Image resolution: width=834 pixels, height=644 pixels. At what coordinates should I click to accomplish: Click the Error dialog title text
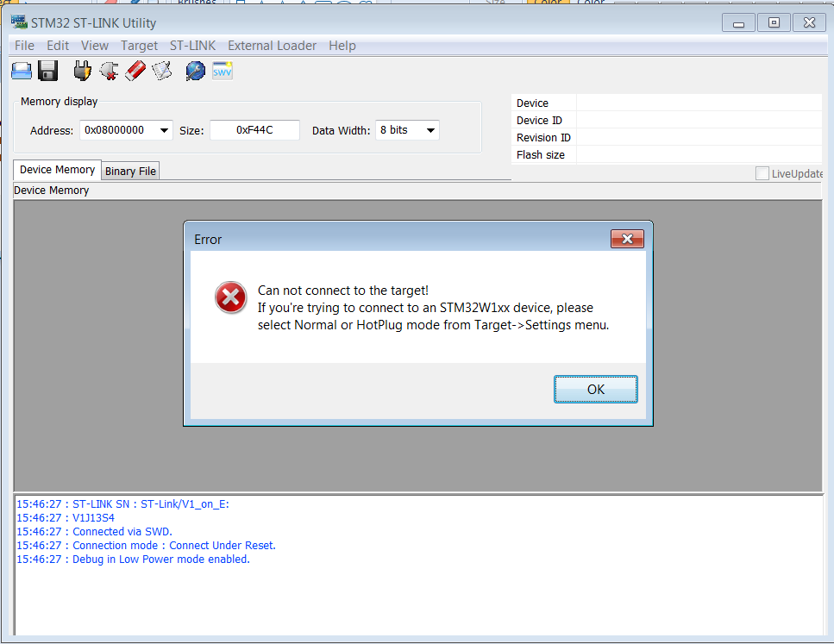[208, 240]
